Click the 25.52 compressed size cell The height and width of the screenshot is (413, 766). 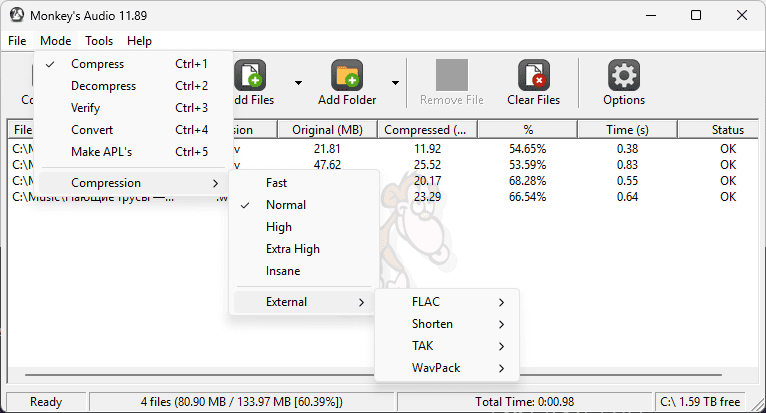427,165
